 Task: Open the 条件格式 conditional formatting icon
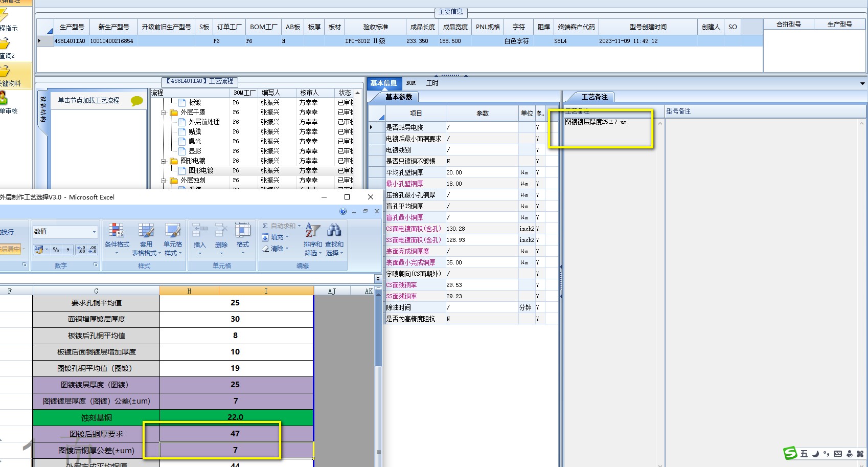click(117, 231)
